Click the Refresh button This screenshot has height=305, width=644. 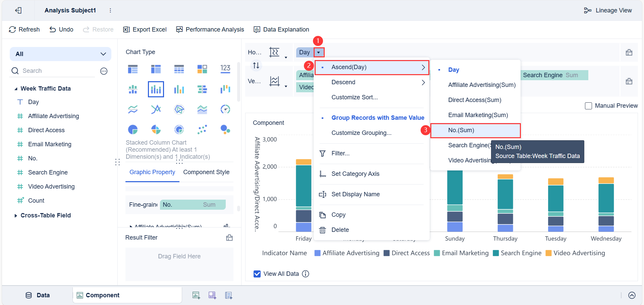coord(24,30)
